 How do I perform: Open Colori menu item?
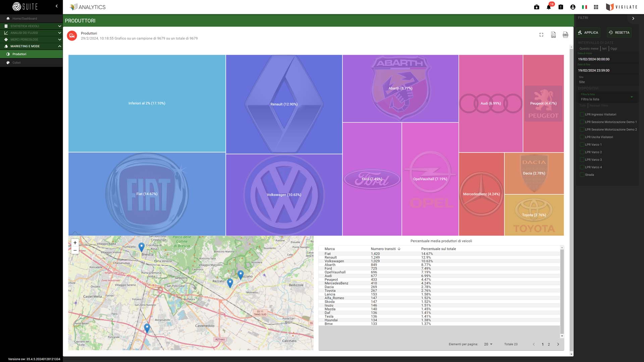click(x=31, y=63)
